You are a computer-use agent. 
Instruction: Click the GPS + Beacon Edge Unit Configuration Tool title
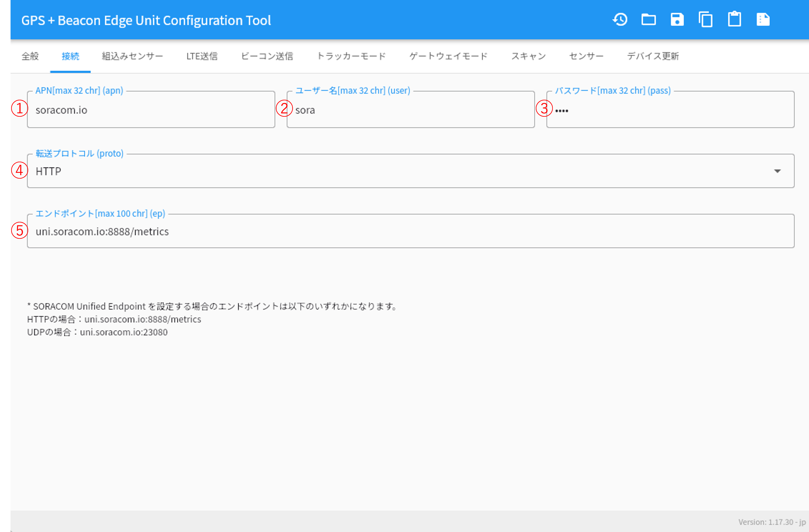click(146, 20)
